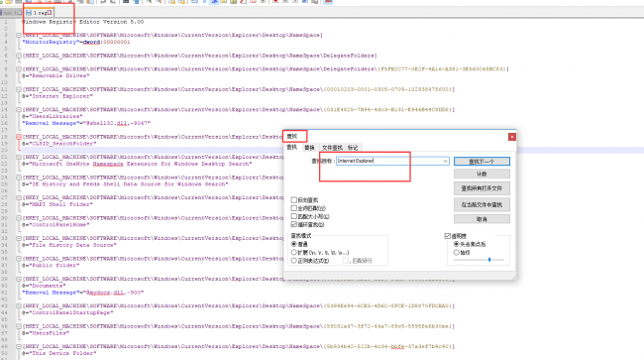Viewport: 644px width, 360px height.
Task: Click the @="UsersFiles" text
Action: pyautogui.click(x=46, y=333)
